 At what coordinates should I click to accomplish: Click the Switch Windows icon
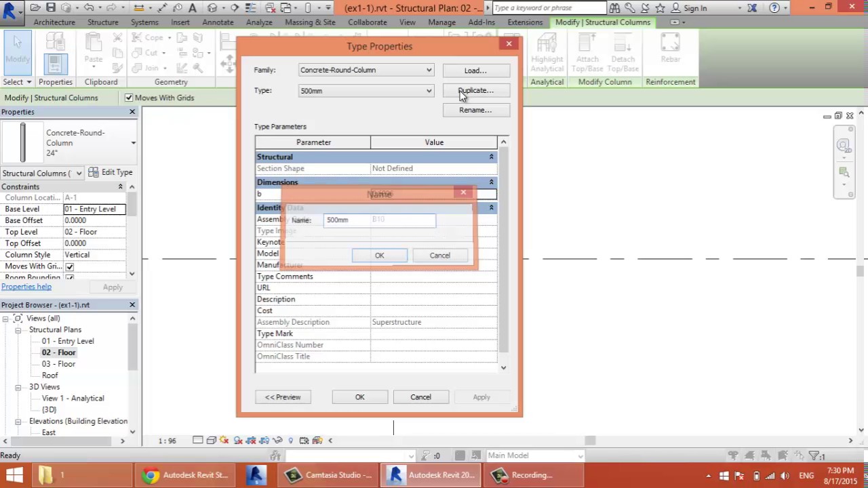click(x=287, y=8)
